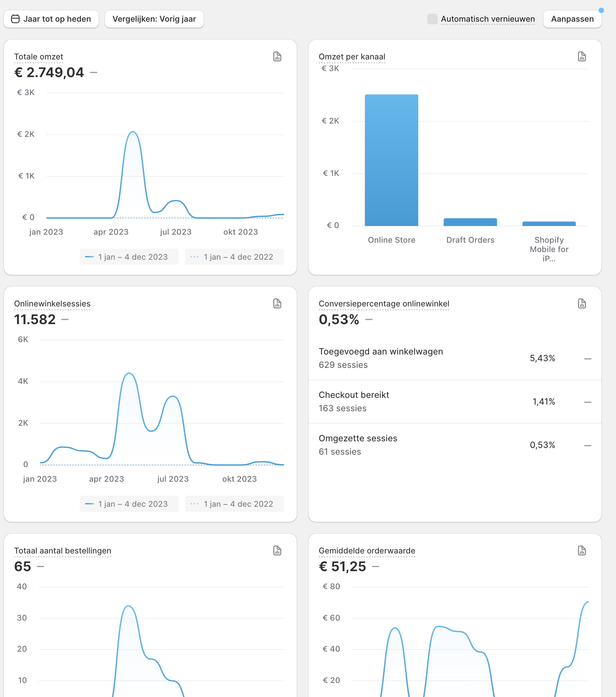Click the € 2.749,04 total revenue value
This screenshot has height=697, width=616.
point(49,72)
